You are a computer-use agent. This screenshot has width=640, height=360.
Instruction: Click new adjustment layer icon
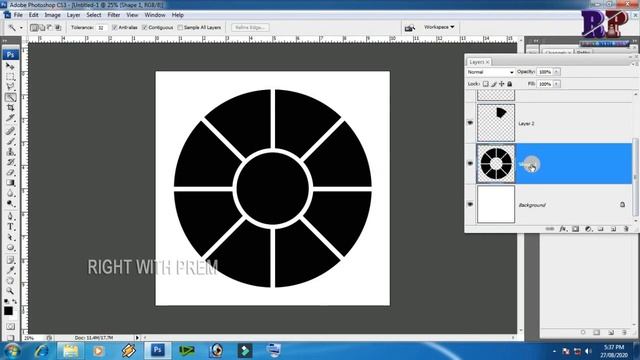[588, 229]
